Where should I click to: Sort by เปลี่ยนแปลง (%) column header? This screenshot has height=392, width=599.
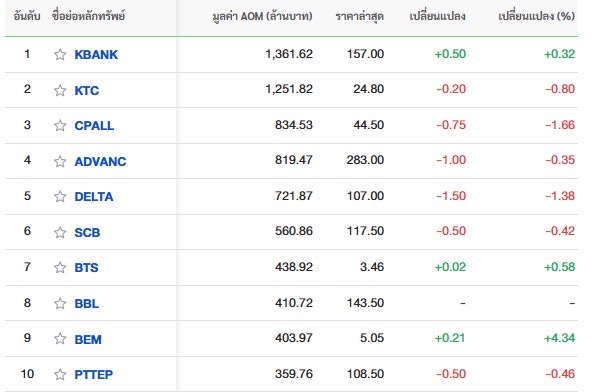pos(536,16)
